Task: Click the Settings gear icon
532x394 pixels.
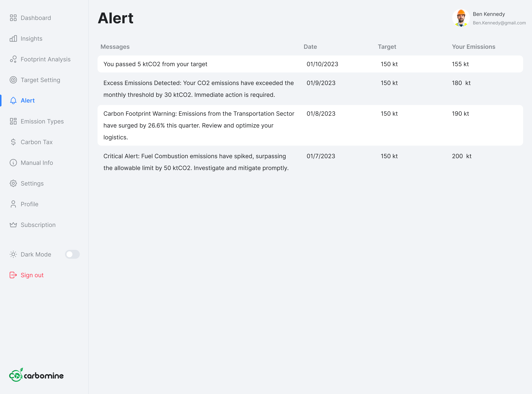Action: pyautogui.click(x=13, y=183)
